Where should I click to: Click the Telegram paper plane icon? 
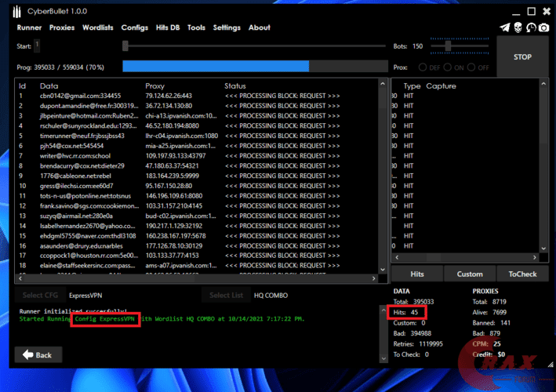(504, 28)
